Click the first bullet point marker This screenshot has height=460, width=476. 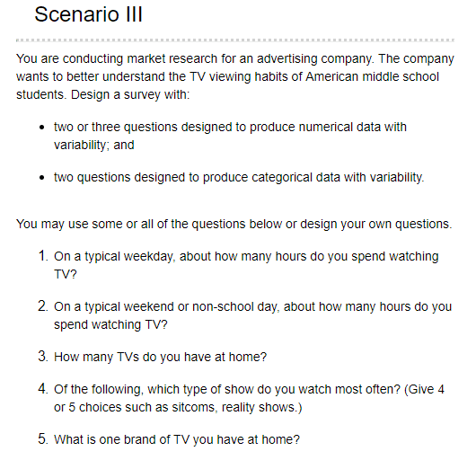click(x=42, y=128)
